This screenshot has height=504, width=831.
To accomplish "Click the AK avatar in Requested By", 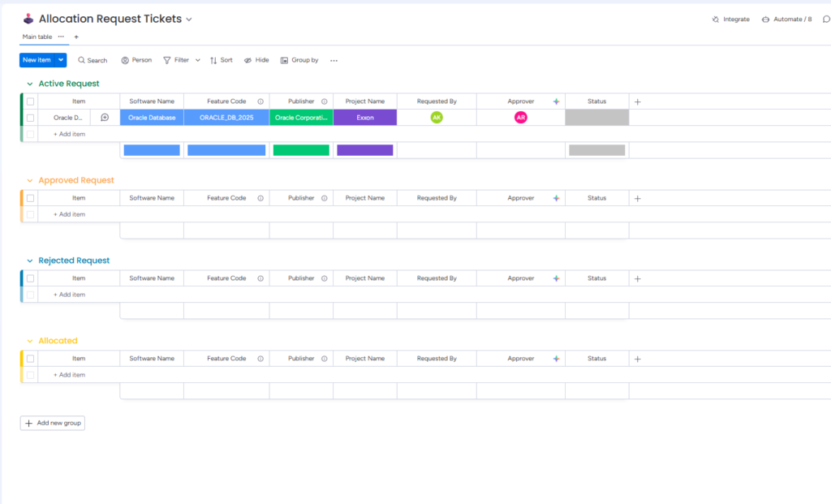I will coord(437,118).
